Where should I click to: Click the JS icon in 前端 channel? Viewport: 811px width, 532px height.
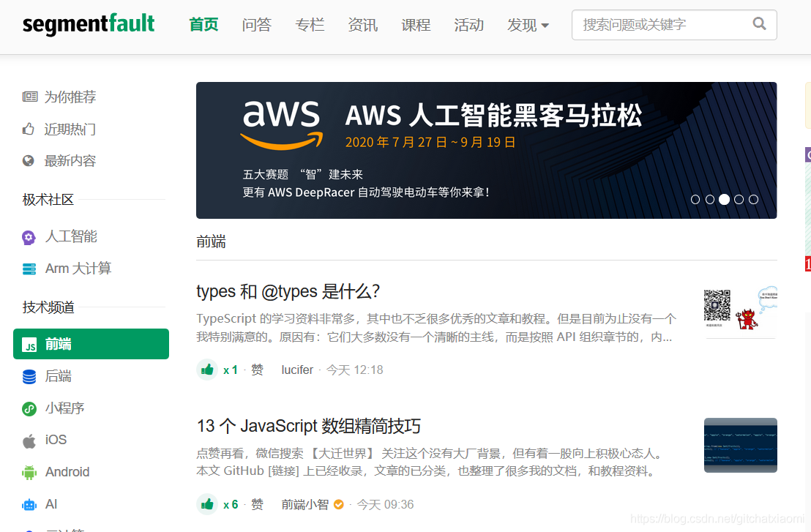pos(29,345)
